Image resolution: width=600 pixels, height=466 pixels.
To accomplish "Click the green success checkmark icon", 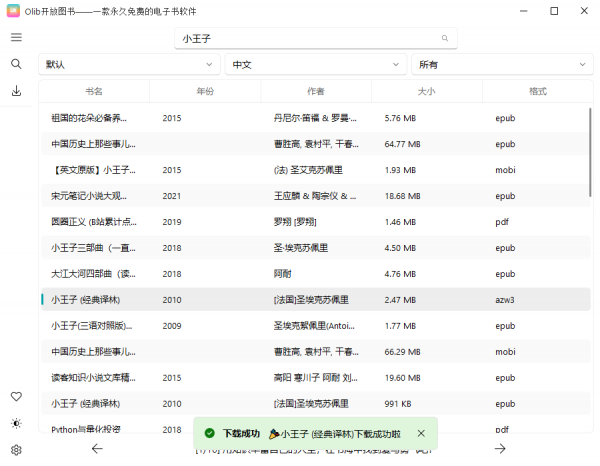I will point(209,433).
